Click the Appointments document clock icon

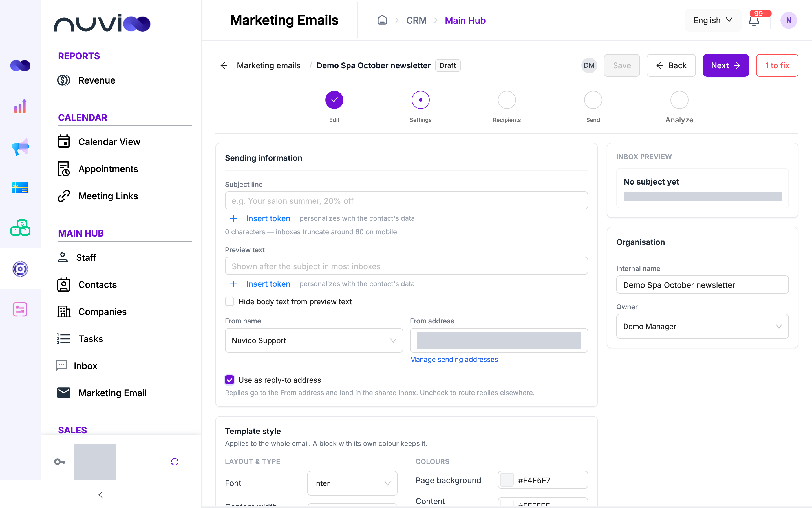click(63, 169)
